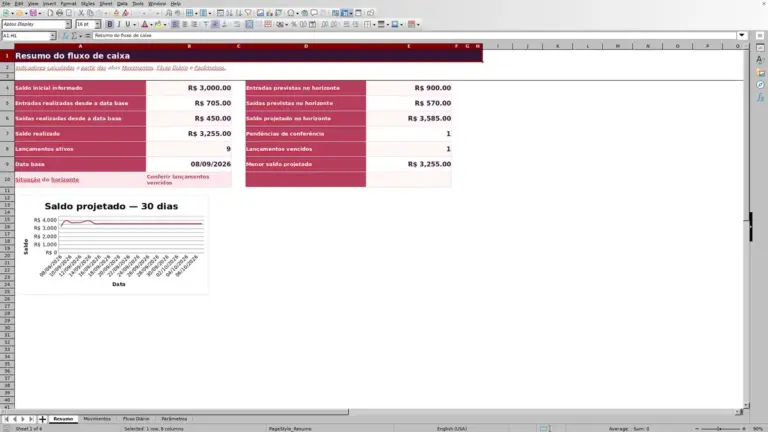Viewport: 768px width, 432px height.
Task: Click the Align center icon
Action: 185,24
